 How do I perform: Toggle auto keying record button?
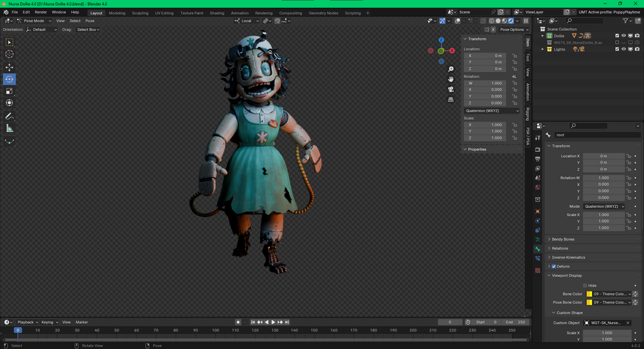[x=238, y=322]
